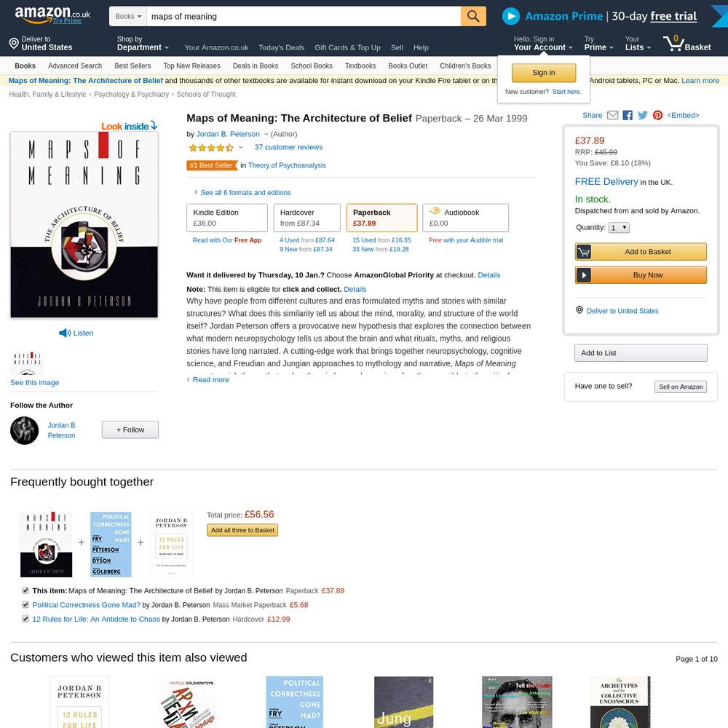The height and width of the screenshot is (728, 728).
Task: Expand the star rating breakdown chevron
Action: tap(240, 148)
